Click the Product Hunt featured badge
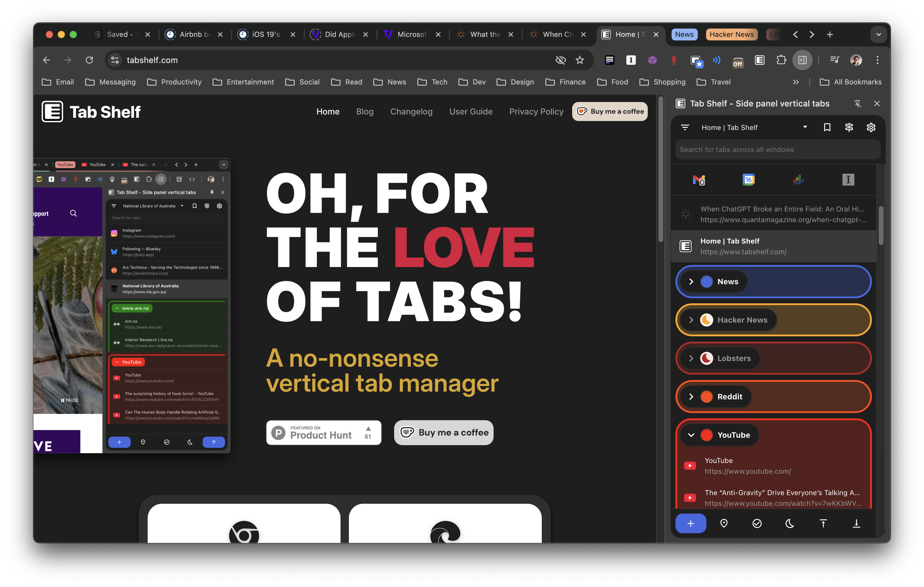 [324, 432]
